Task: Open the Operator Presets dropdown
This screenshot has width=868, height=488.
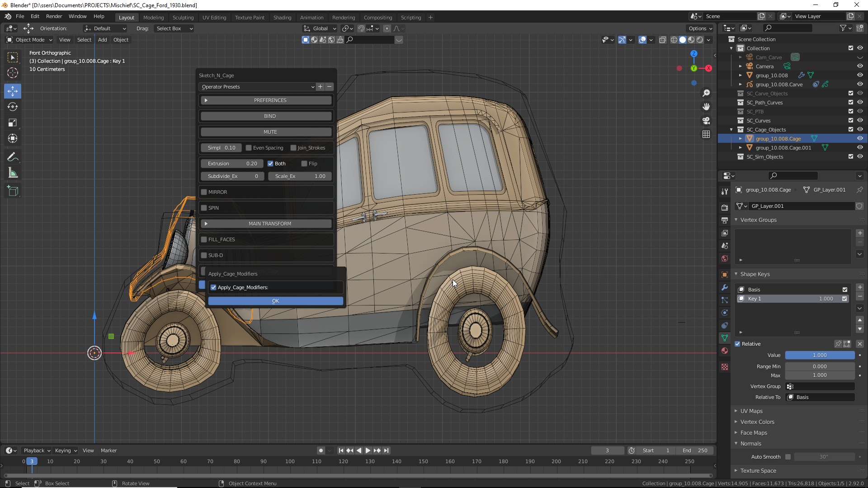Action: point(257,87)
